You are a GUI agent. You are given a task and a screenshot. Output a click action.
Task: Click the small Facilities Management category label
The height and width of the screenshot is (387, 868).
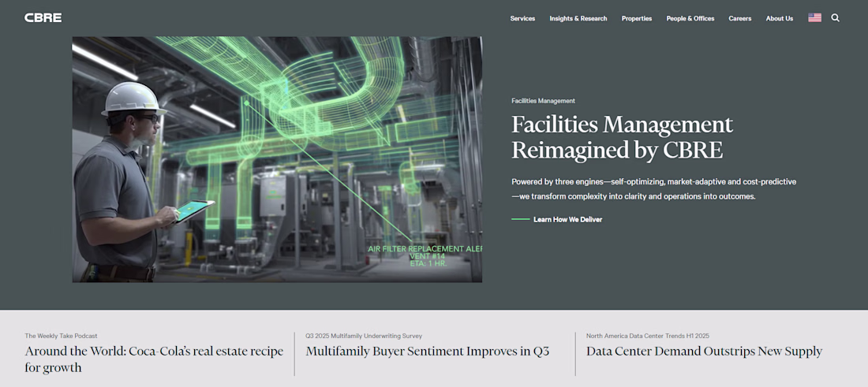[543, 101]
